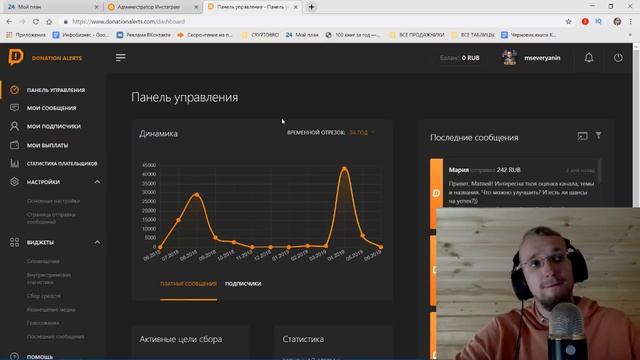Open Страница отправки сообщений submenu item
The width and height of the screenshot is (640, 360).
click(x=51, y=218)
